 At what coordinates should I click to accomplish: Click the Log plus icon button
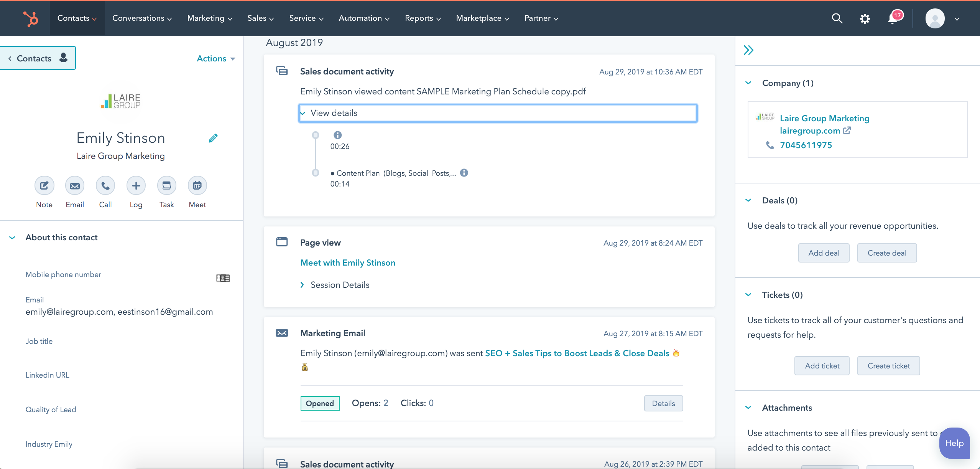[x=136, y=186]
